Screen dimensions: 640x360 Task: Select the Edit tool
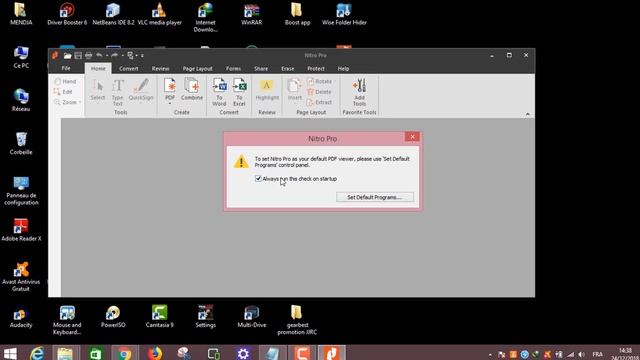pyautogui.click(x=63, y=92)
